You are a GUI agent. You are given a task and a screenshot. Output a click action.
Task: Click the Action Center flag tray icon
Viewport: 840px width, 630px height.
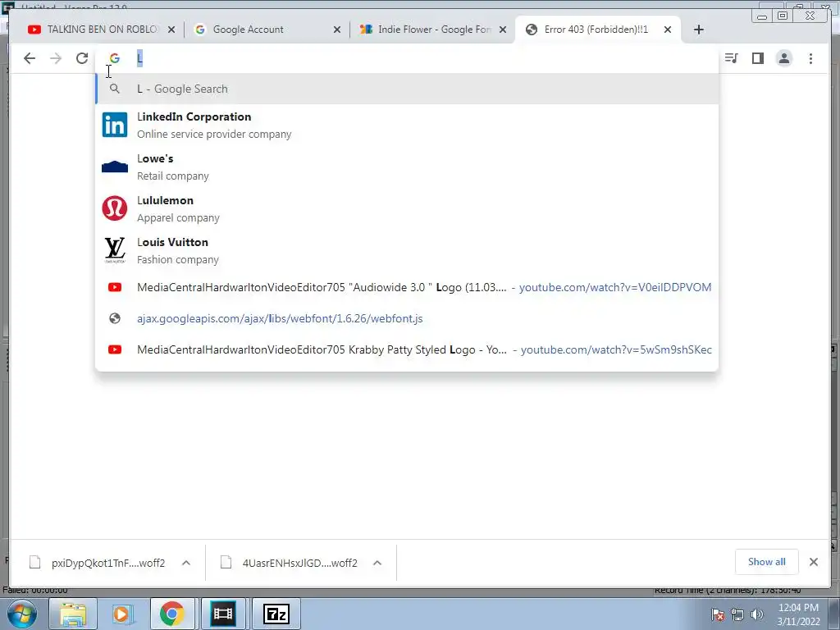717,614
